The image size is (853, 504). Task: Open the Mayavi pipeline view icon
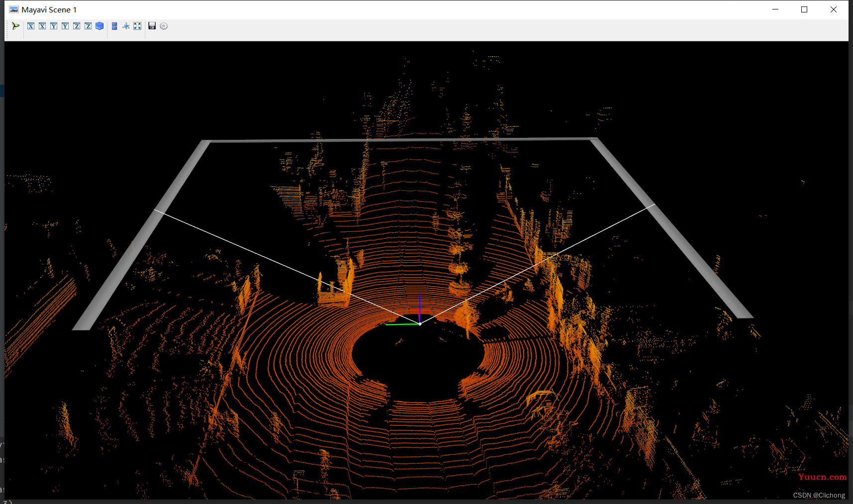[16, 26]
